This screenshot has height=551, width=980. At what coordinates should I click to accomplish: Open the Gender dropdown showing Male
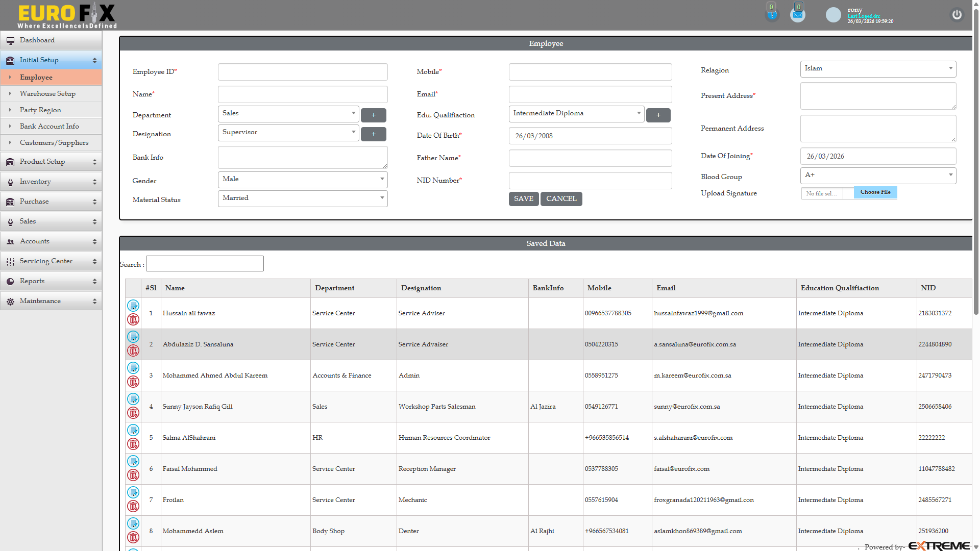[x=302, y=180]
